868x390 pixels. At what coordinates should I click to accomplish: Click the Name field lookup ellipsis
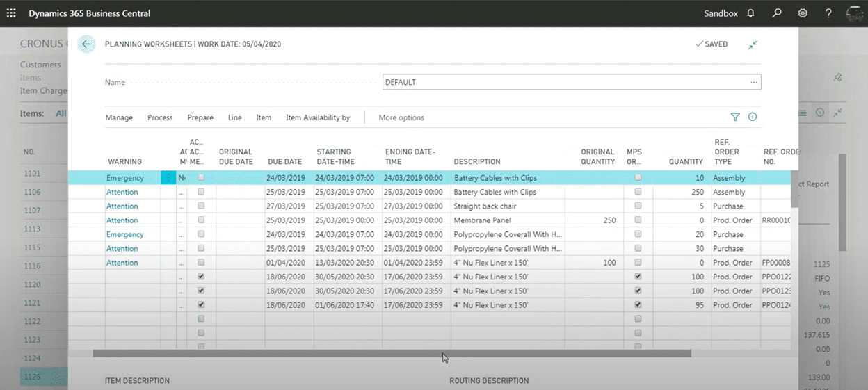[753, 82]
